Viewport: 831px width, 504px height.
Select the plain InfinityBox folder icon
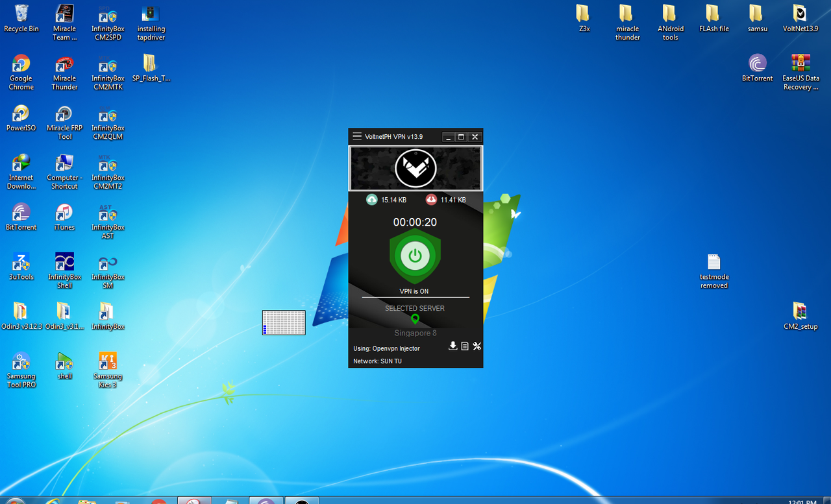[108, 316]
